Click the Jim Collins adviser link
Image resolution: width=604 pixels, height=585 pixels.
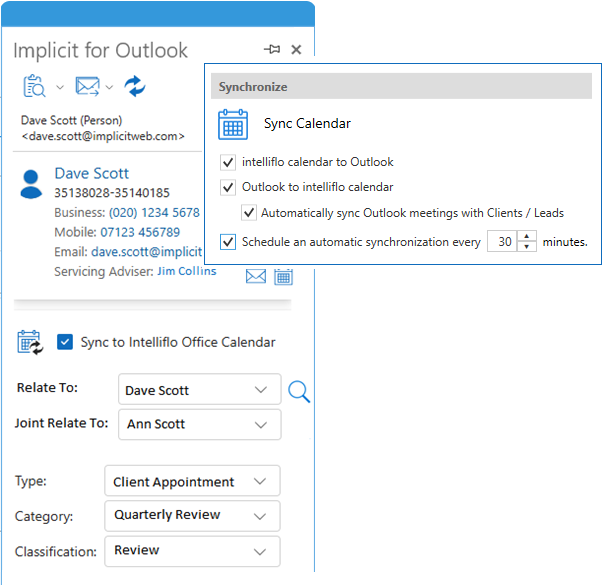coord(186,272)
